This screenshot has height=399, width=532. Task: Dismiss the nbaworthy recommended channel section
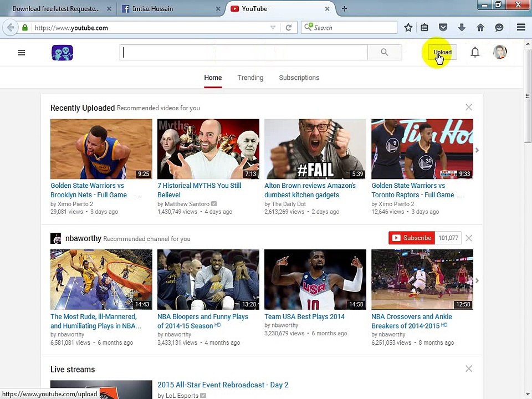point(469,238)
